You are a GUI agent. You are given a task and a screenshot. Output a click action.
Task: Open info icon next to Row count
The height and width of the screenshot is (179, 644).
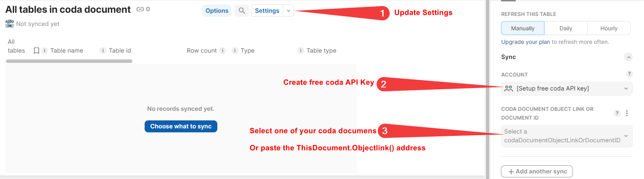pos(223,51)
